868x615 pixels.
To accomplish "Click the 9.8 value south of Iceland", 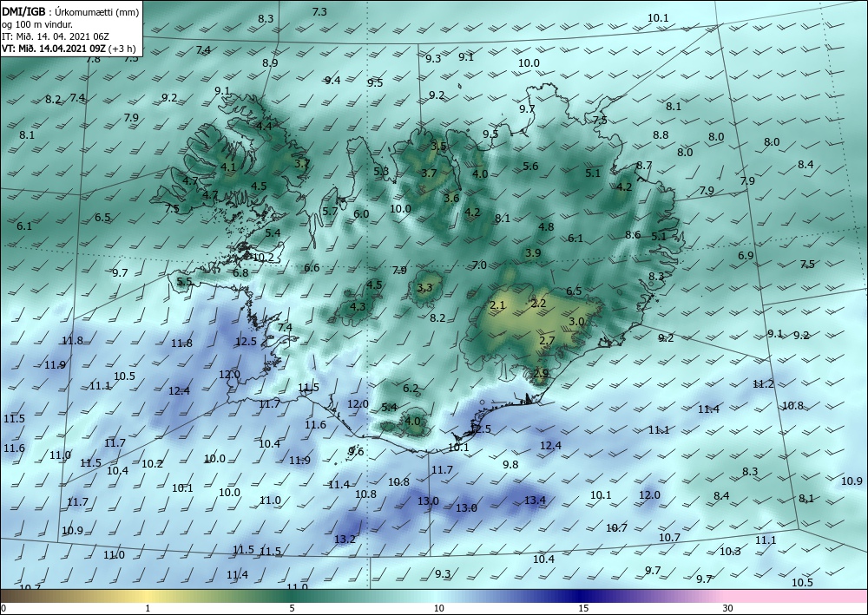I will pos(510,465).
